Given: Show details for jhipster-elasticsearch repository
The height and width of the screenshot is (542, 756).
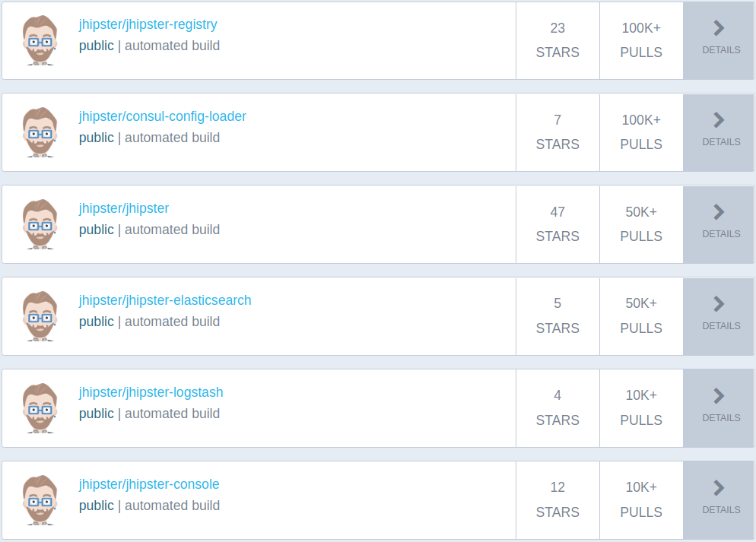Looking at the screenshot, I should point(719,305).
